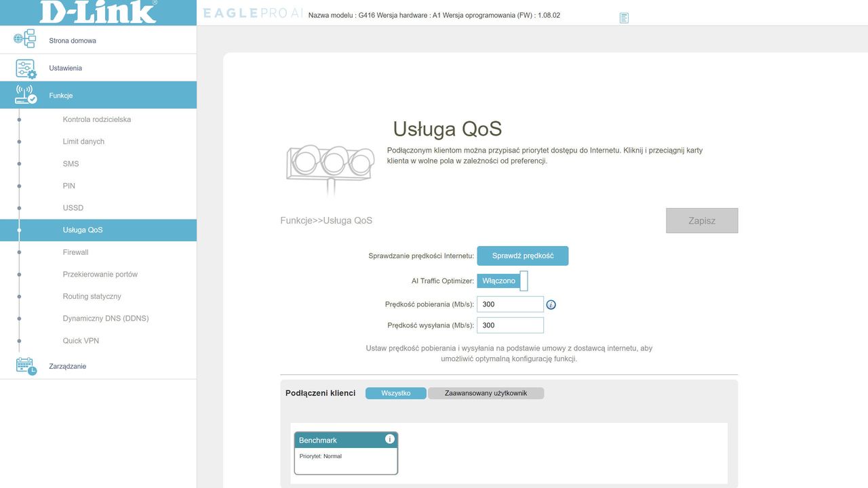868x488 pixels.
Task: Open the document icon in top header
Action: [624, 18]
